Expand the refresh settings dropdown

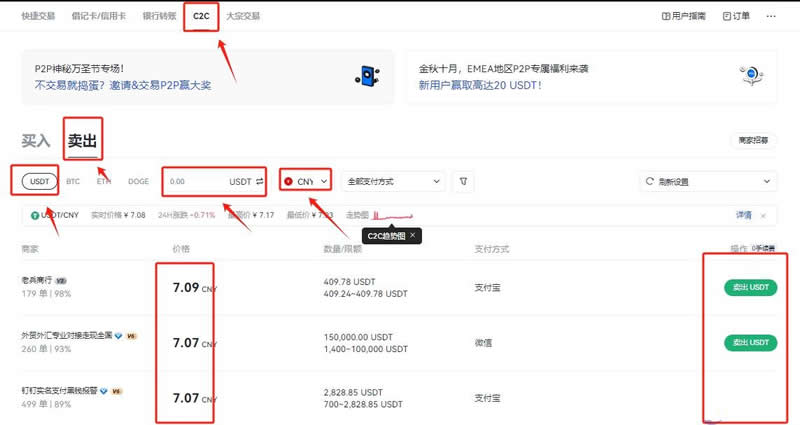click(709, 181)
